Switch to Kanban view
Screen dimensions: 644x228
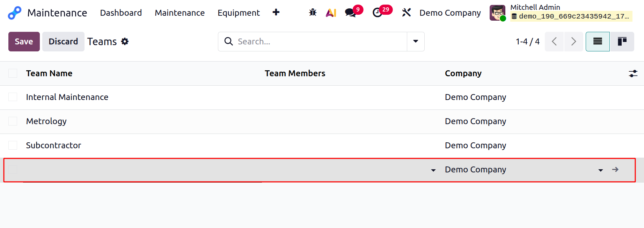pos(622,42)
